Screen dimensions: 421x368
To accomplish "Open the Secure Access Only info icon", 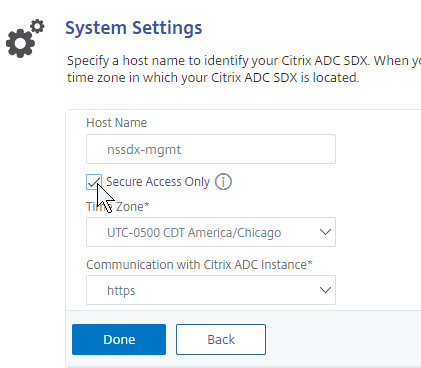I will pos(223,182).
